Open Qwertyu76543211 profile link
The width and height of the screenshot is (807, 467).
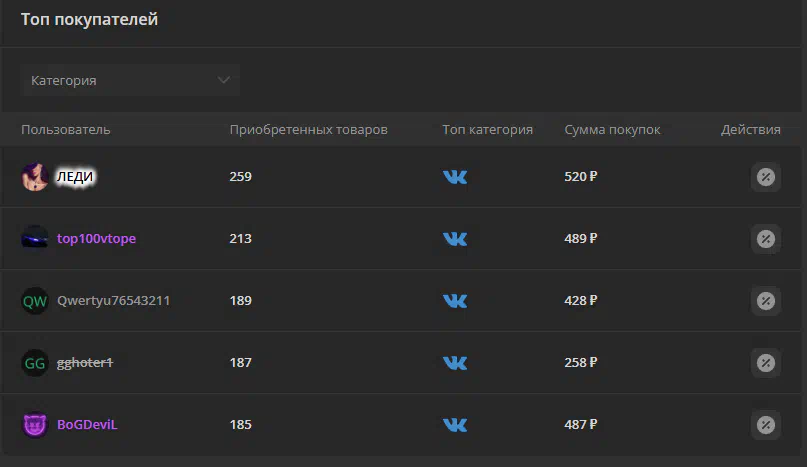click(113, 301)
